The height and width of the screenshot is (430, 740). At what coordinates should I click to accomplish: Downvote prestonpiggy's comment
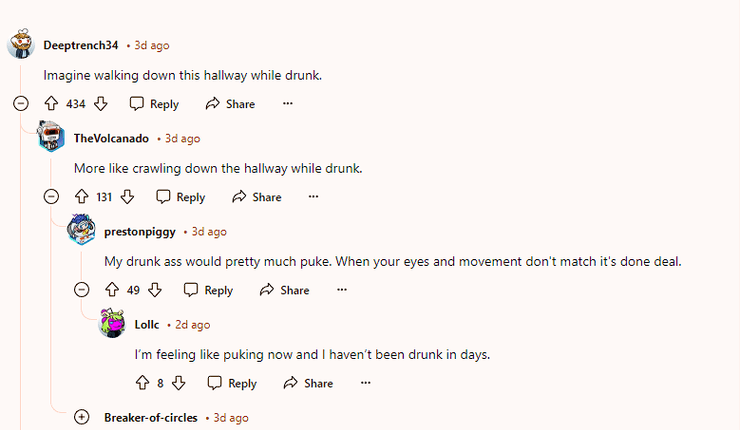pyautogui.click(x=155, y=290)
